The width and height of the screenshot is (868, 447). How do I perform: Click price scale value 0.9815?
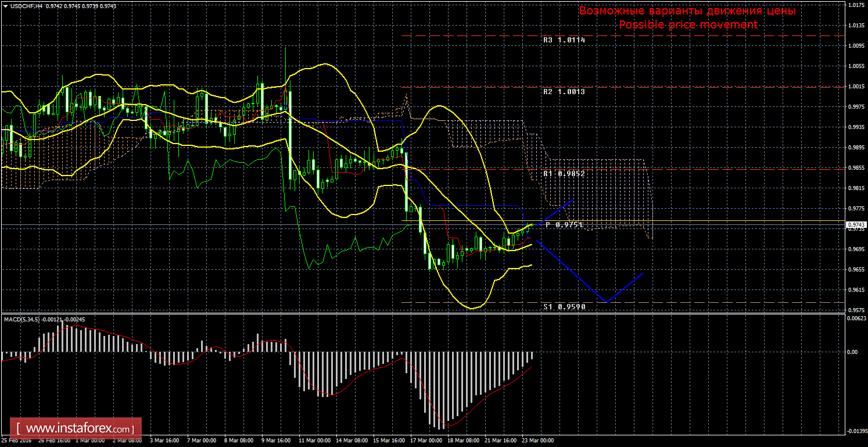(856, 188)
